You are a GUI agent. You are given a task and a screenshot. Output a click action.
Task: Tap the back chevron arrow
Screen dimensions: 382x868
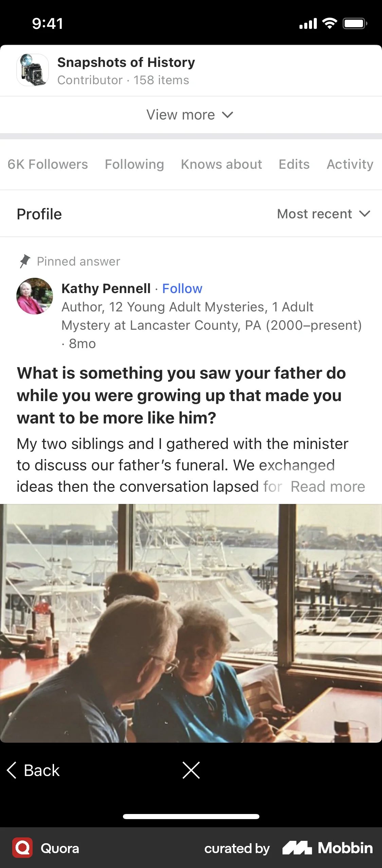coord(12,770)
